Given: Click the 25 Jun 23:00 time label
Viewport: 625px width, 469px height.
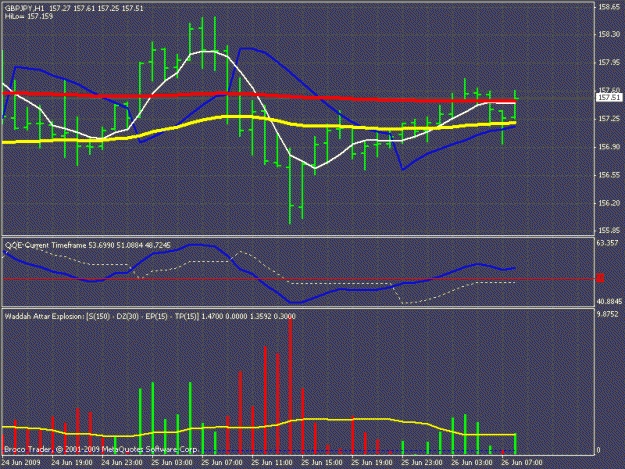Looking at the screenshot, I should coord(422,463).
